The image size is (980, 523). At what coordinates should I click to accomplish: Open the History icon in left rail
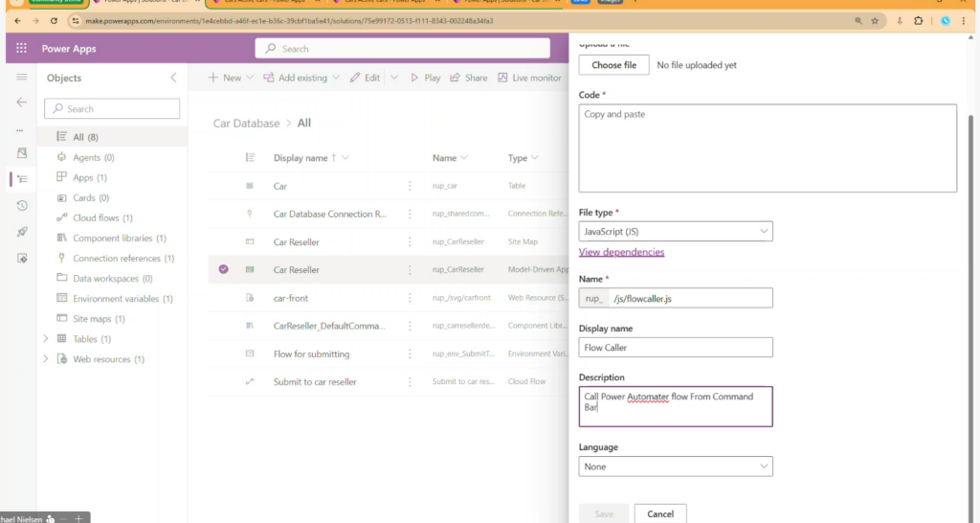(21, 205)
